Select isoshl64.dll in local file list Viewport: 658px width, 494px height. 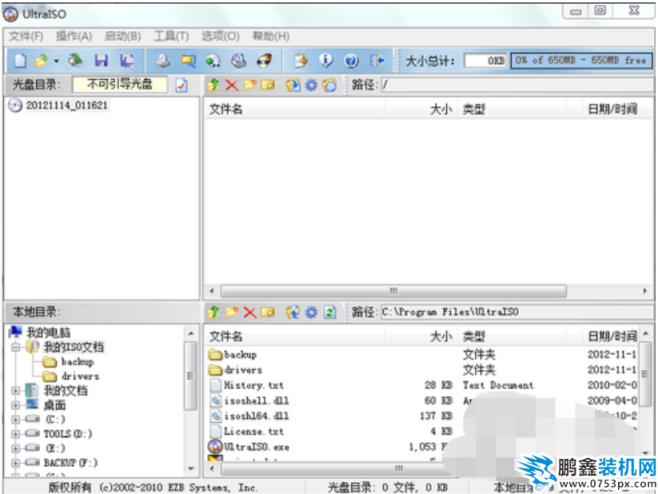click(256, 416)
